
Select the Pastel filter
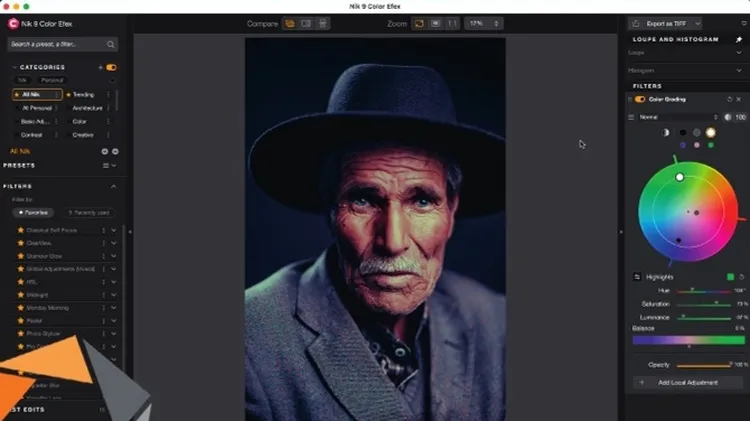[34, 321]
